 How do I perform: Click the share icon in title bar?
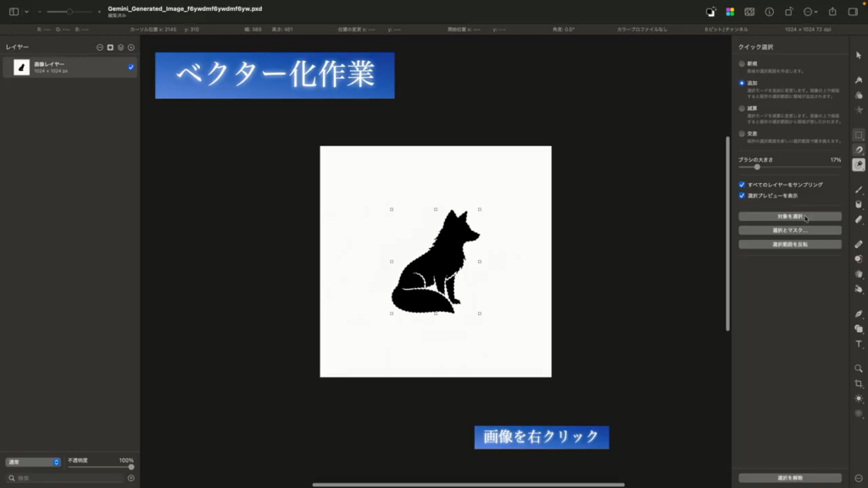(x=832, y=12)
